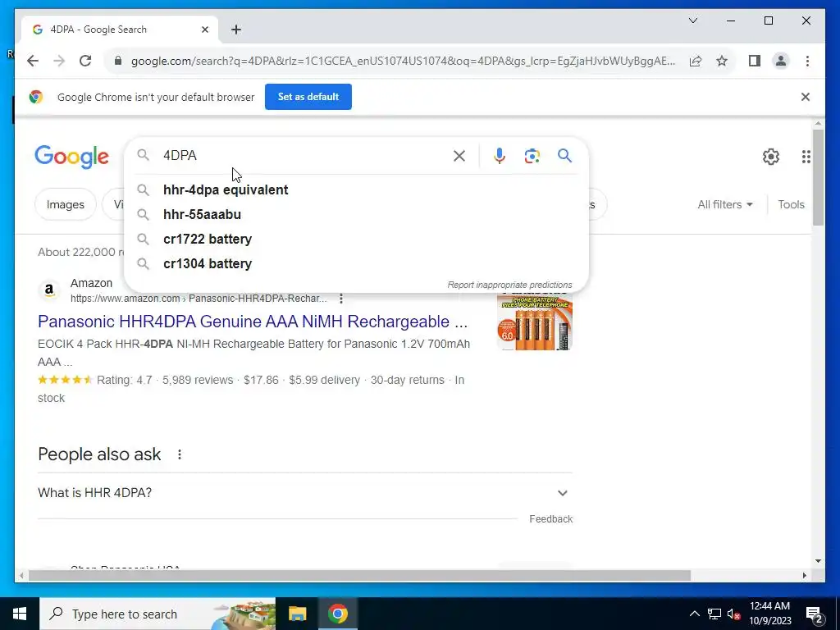
Task: Open Google quick settings gear
Action: coord(771,157)
